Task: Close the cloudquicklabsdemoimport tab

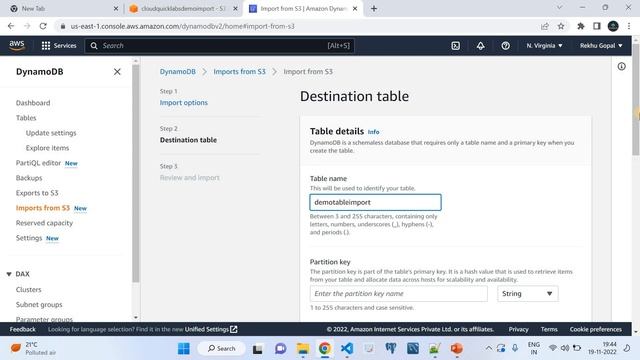Action: (x=235, y=9)
